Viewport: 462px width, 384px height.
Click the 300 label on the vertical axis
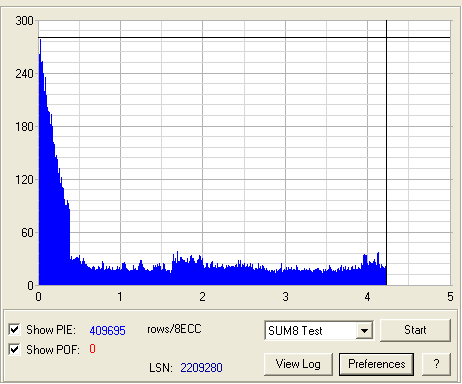tap(24, 21)
